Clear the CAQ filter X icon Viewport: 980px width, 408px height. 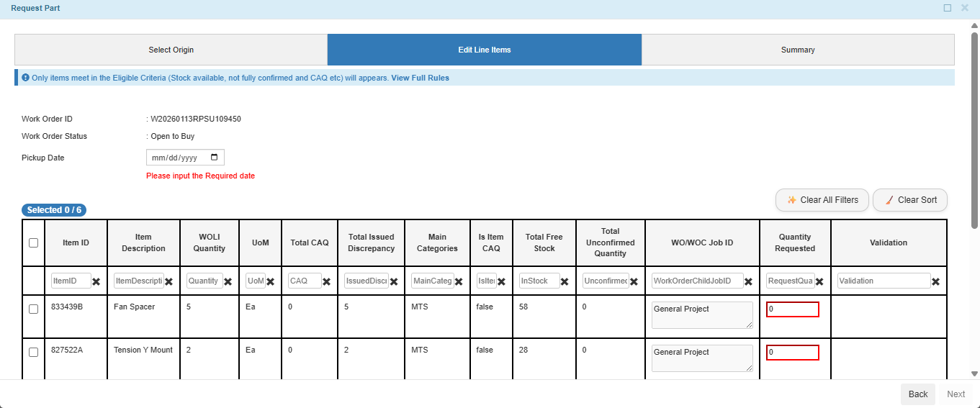click(326, 282)
